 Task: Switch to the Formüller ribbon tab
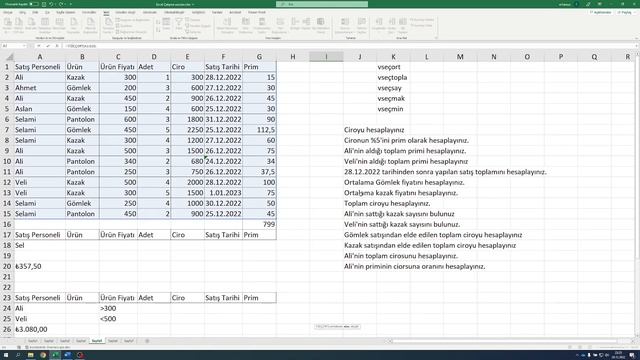coord(89,13)
